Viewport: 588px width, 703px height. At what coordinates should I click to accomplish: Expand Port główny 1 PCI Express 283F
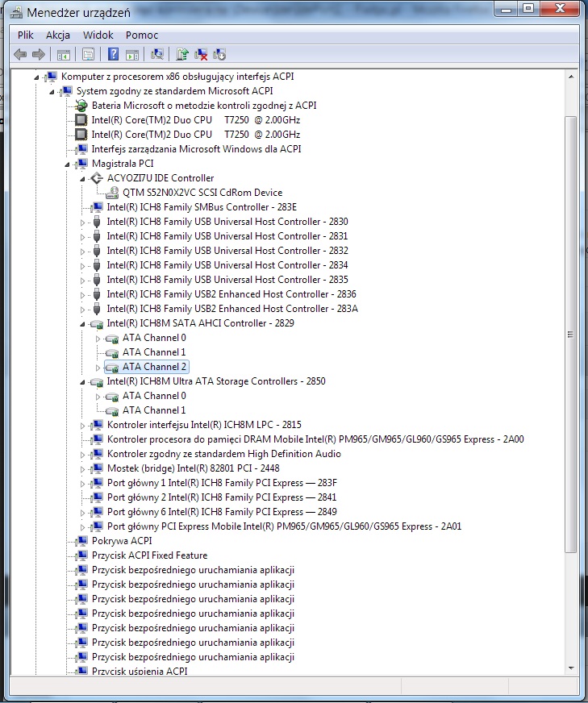coord(82,484)
